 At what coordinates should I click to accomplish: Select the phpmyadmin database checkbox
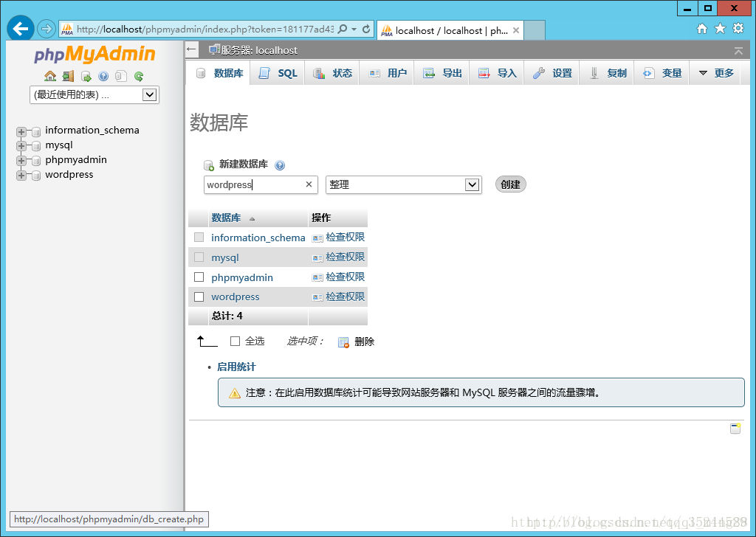[x=197, y=277]
